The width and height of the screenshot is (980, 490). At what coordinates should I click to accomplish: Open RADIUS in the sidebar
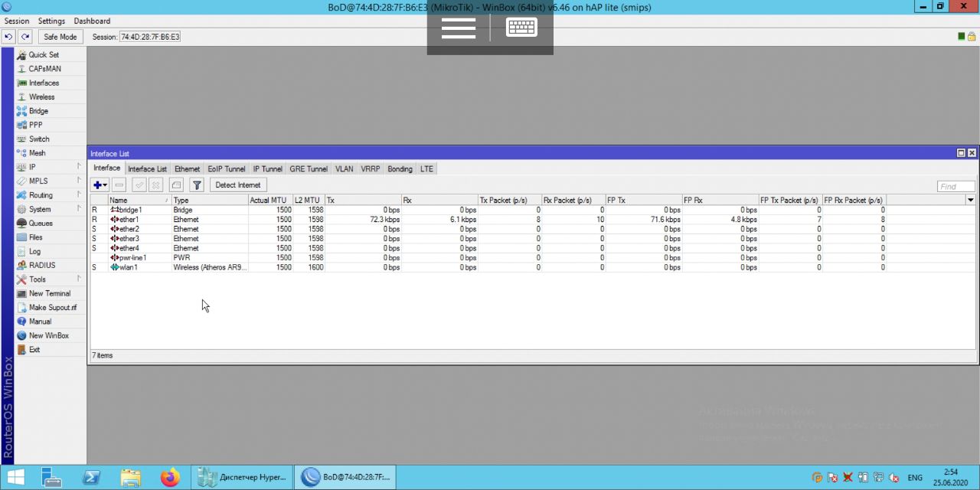point(42,266)
